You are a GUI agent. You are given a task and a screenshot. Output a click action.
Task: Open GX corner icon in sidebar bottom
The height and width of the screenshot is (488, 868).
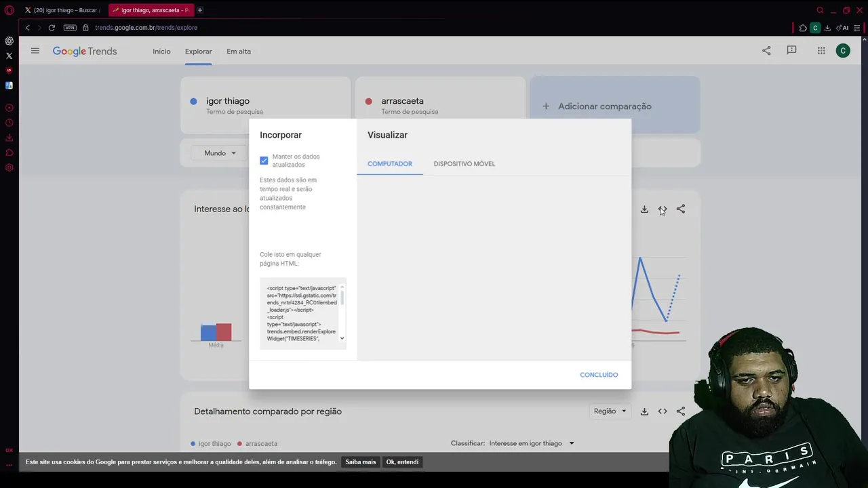[9, 450]
